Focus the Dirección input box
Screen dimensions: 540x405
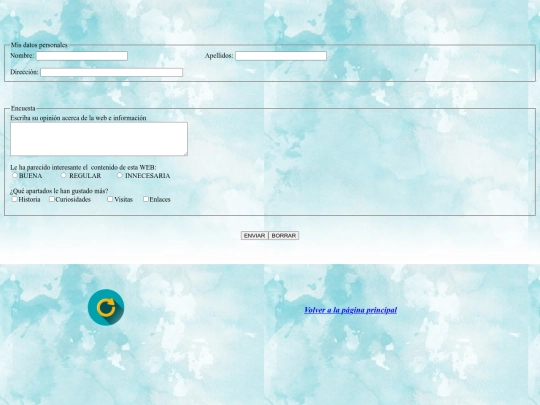112,72
